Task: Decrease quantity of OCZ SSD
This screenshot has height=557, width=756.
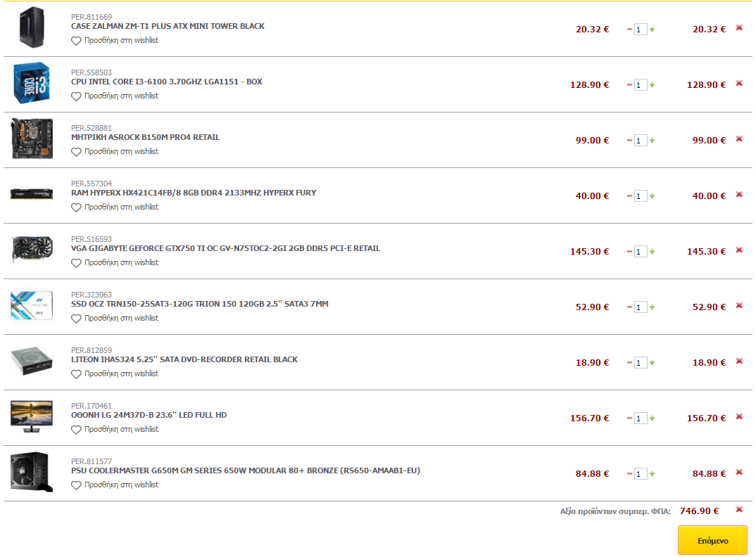Action: point(629,307)
